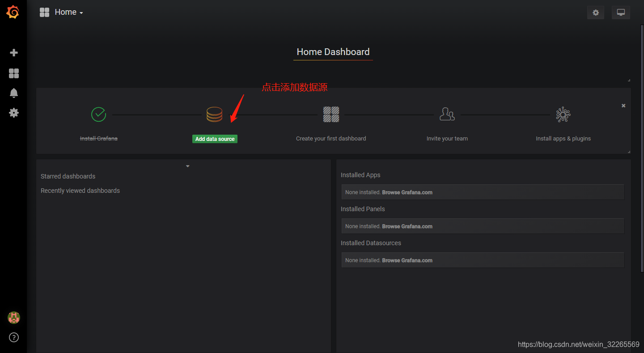This screenshot has width=644, height=353.
Task: Click the Home Dashboard title
Action: pyautogui.click(x=333, y=52)
